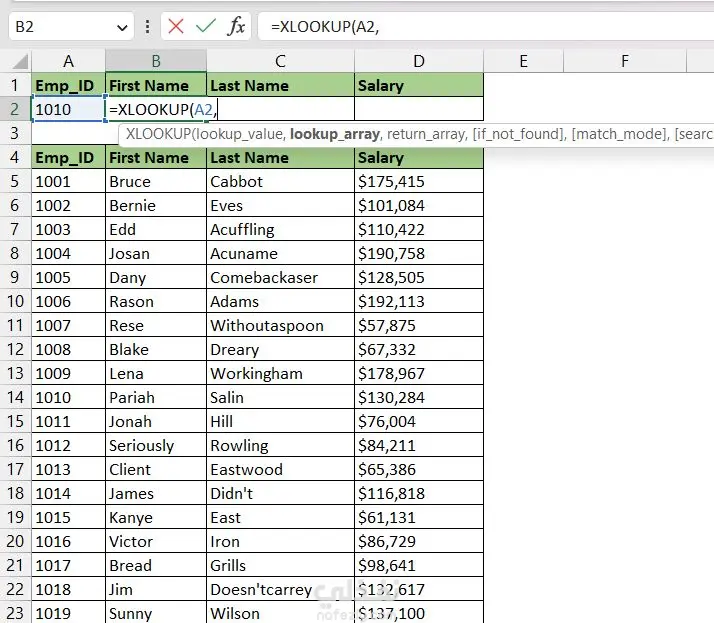714x623 pixels.
Task: Click the cell containing Victor
Action: [156, 541]
